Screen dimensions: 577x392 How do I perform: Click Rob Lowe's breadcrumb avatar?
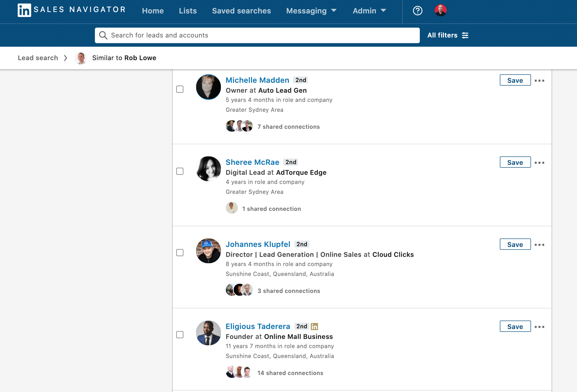[x=81, y=58]
